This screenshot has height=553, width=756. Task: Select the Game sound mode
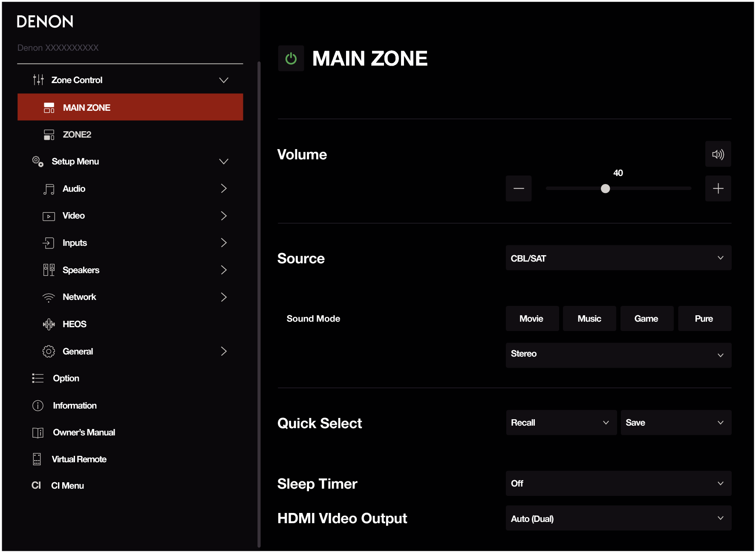pyautogui.click(x=646, y=319)
